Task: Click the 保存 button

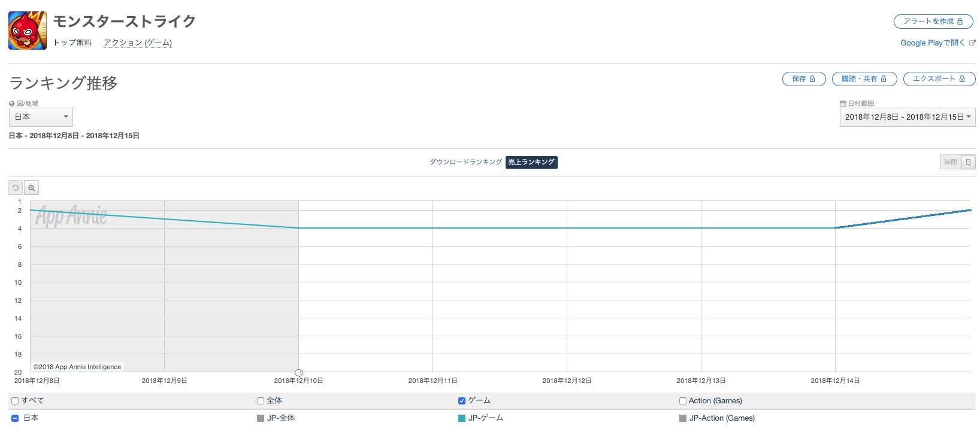Action: (x=804, y=79)
